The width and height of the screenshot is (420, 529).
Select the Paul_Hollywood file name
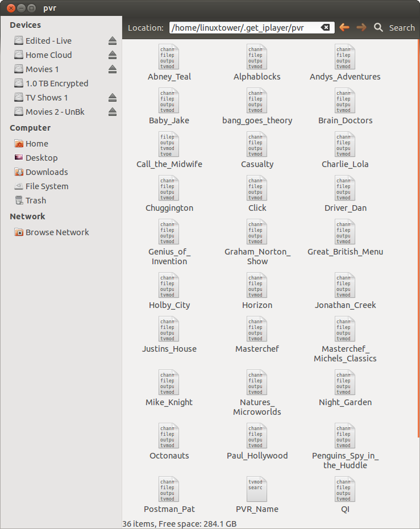257,456
